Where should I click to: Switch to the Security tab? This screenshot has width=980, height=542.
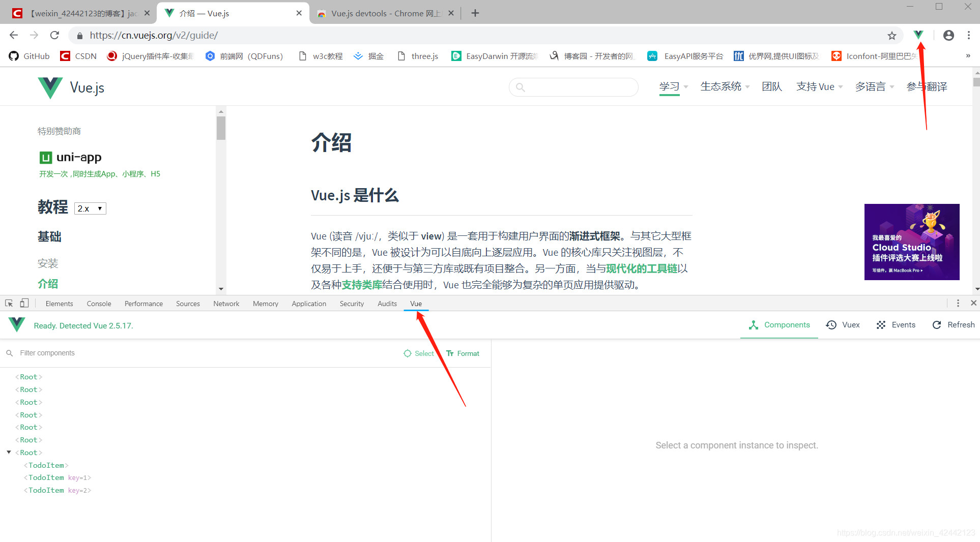(352, 304)
